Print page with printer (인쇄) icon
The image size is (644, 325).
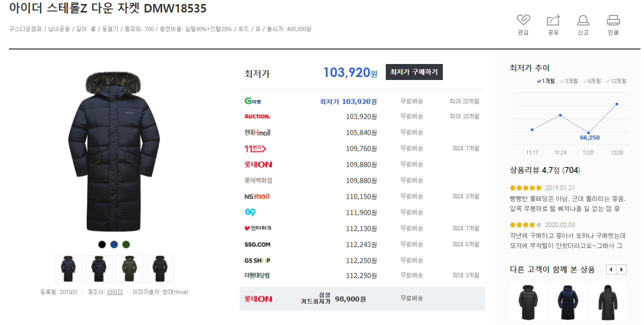[613, 20]
